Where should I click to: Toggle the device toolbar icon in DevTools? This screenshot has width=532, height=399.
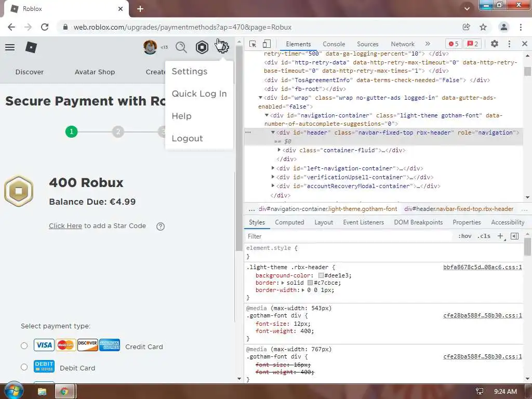tap(267, 44)
